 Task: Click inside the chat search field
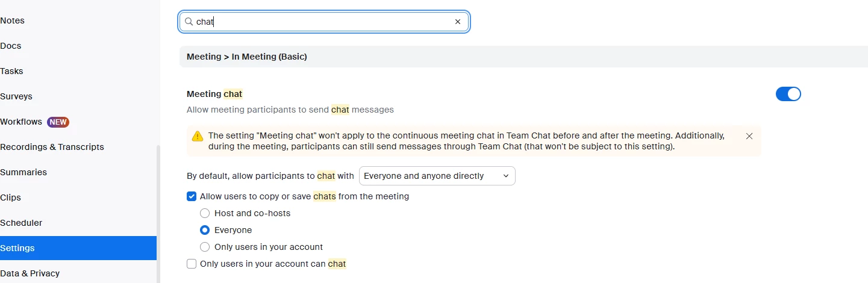tap(324, 22)
